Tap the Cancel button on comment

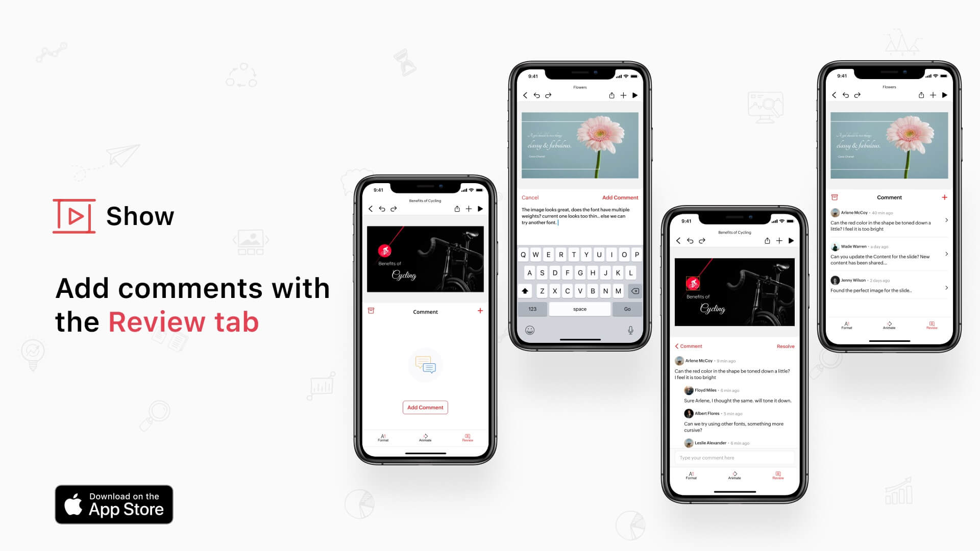click(530, 197)
